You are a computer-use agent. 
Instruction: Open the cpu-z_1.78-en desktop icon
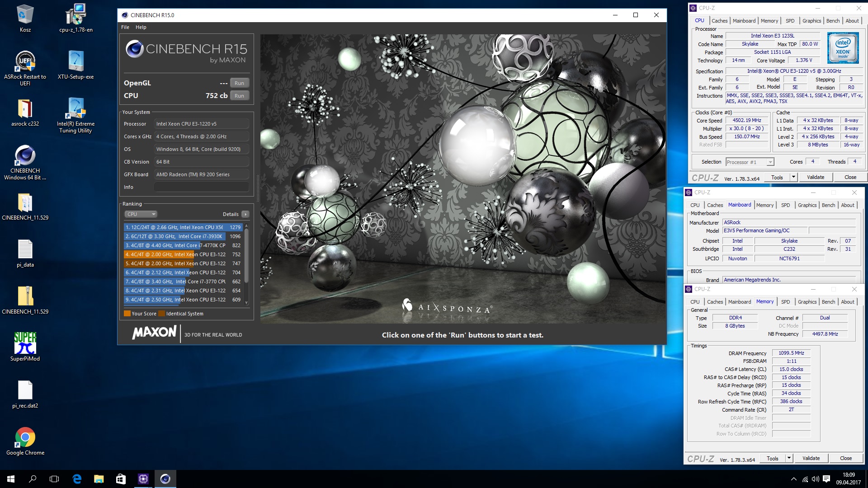coord(75,18)
